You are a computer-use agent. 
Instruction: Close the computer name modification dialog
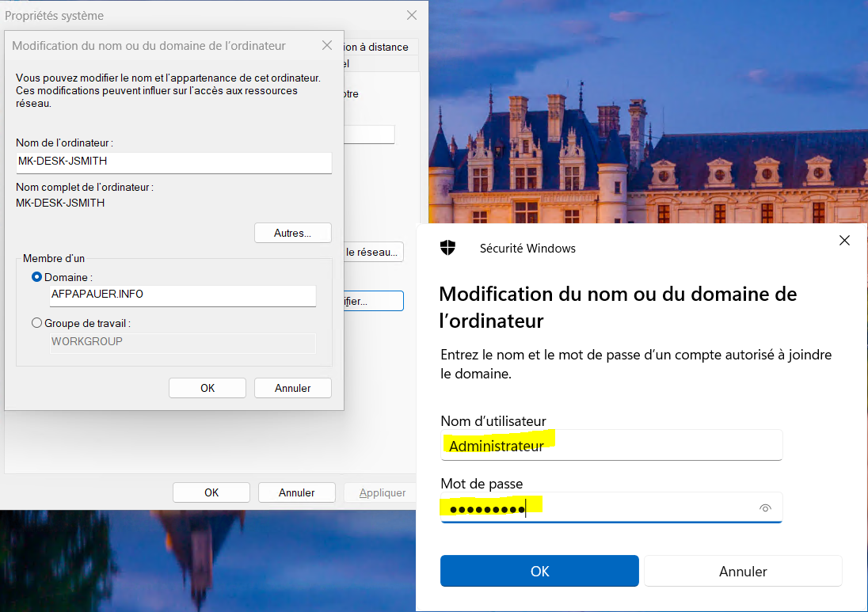[327, 46]
